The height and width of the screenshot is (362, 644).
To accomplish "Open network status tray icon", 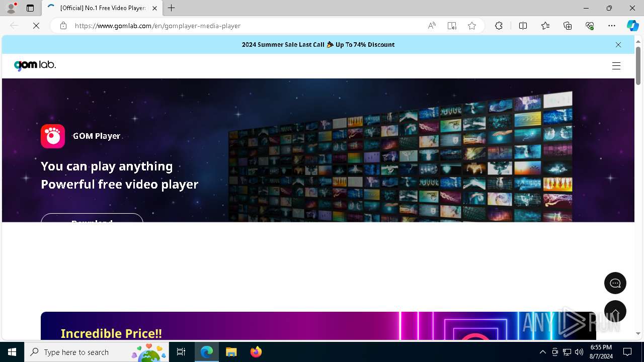I will point(567,352).
